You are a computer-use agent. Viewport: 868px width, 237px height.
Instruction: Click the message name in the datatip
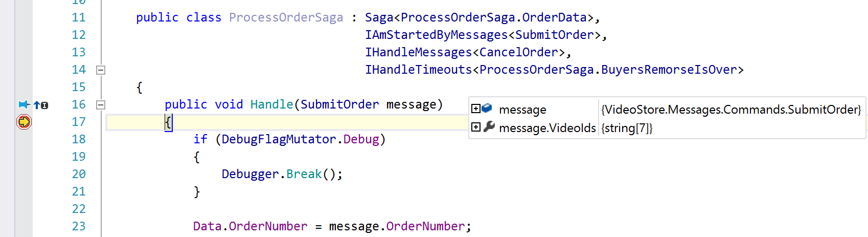coord(522,110)
